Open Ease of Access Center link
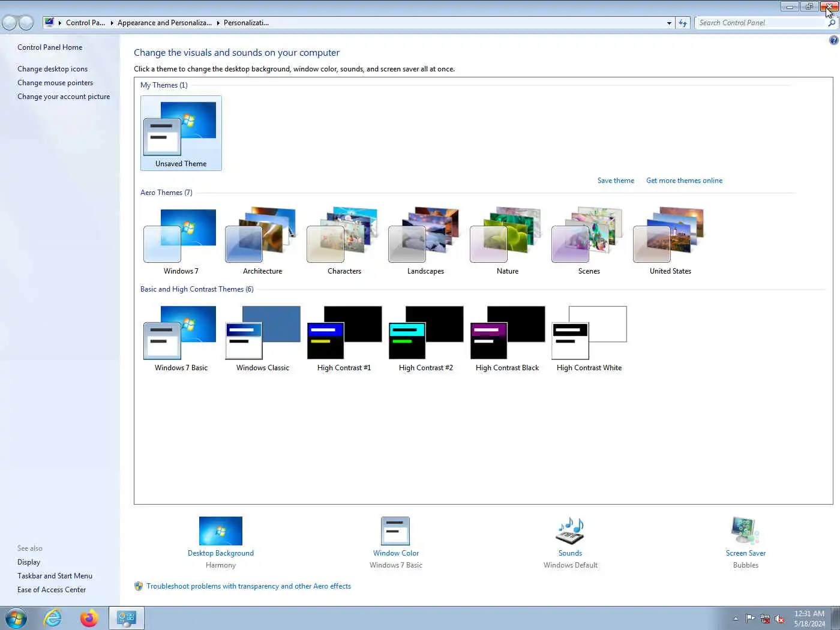The height and width of the screenshot is (630, 840). (x=52, y=590)
